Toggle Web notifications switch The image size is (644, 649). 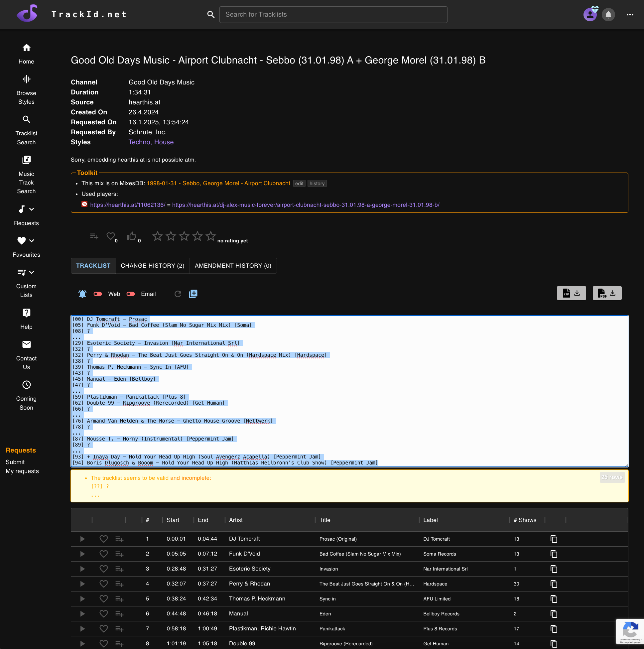(x=98, y=294)
